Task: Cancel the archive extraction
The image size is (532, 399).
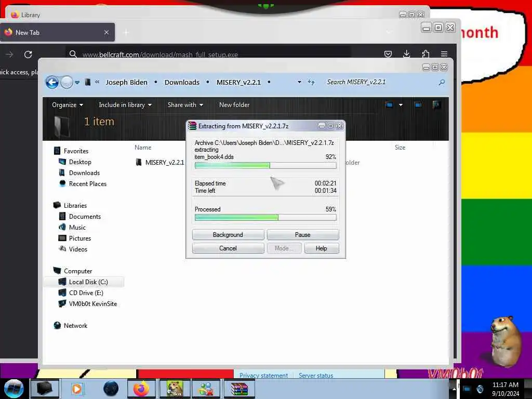Action: [x=228, y=248]
